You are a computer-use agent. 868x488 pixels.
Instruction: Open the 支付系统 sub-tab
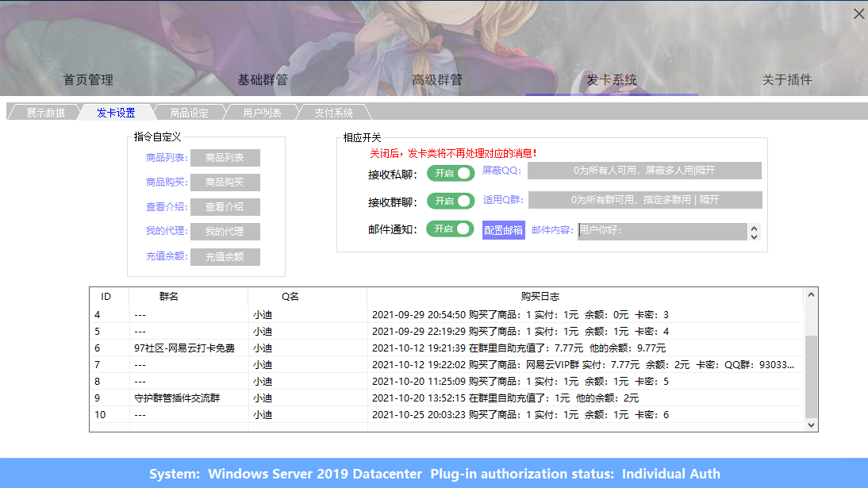coord(333,113)
